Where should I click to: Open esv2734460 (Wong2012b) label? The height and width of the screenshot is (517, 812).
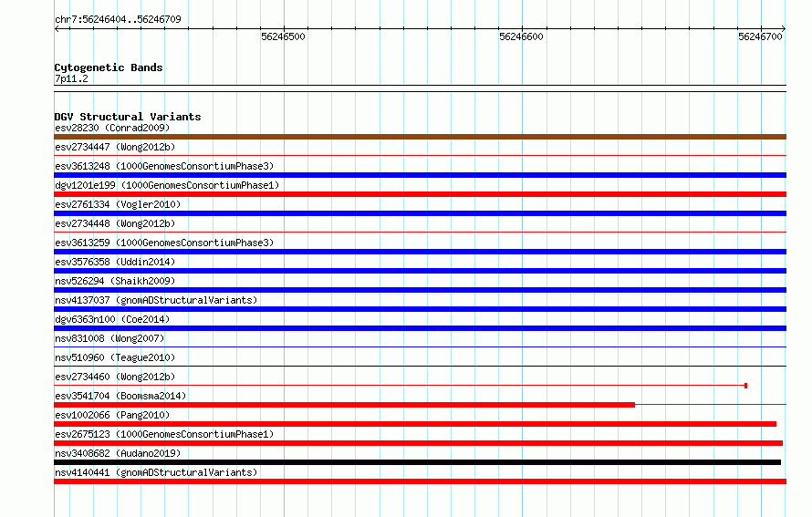coord(115,377)
